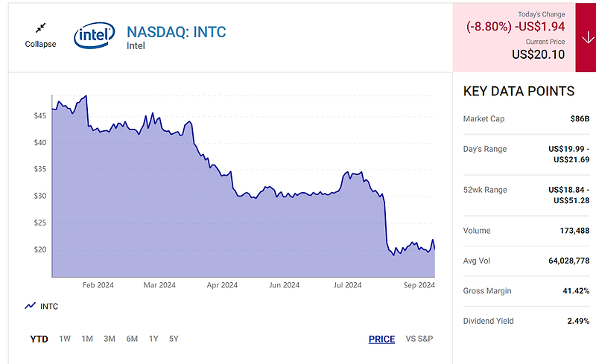
Task: Switch chart to 1M range
Action: tap(87, 339)
